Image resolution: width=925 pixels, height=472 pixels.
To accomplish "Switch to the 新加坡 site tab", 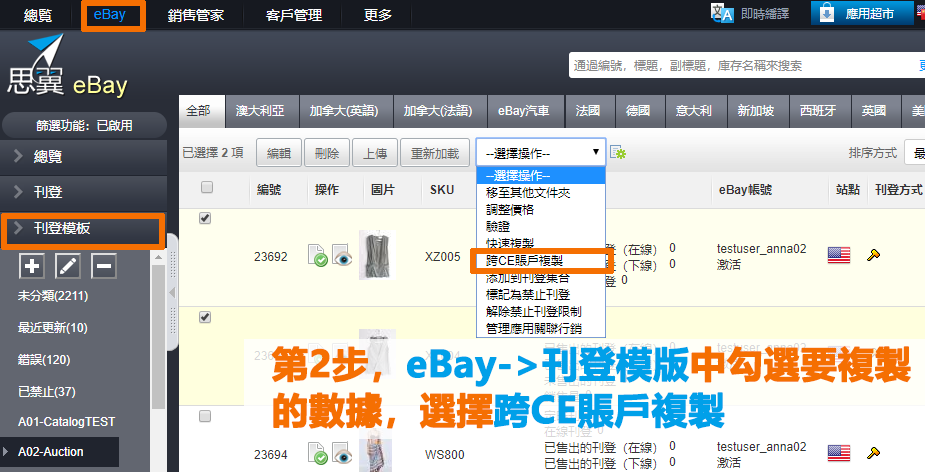I will pyautogui.click(x=756, y=110).
